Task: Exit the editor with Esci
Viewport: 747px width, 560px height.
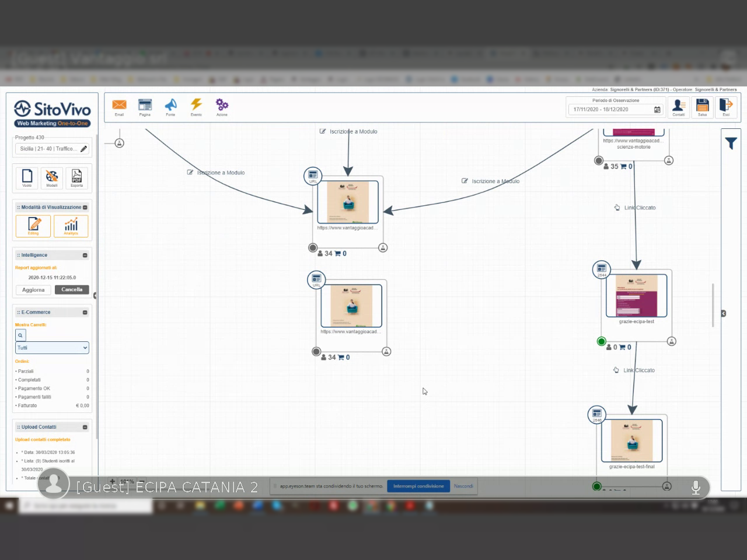Action: [726, 107]
